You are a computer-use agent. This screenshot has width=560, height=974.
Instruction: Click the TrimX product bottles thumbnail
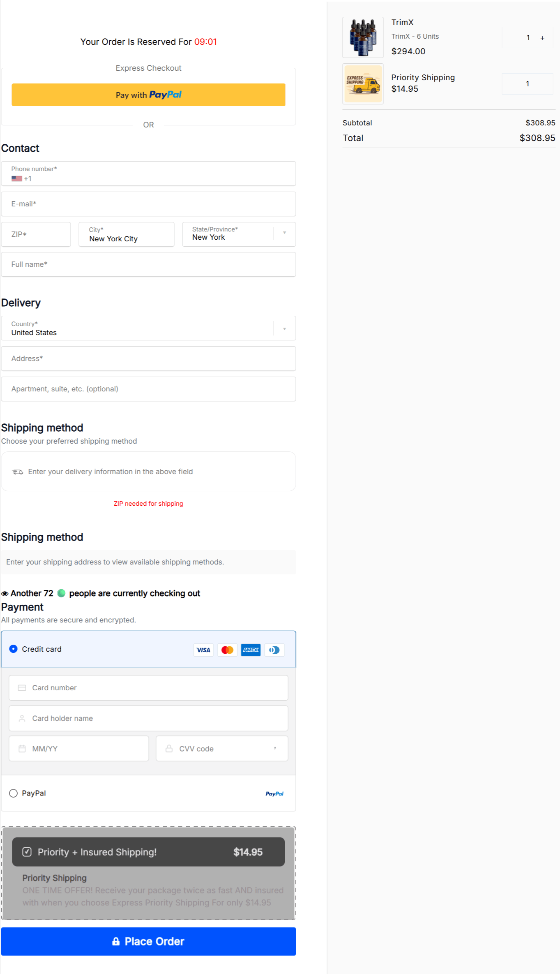coord(363,37)
